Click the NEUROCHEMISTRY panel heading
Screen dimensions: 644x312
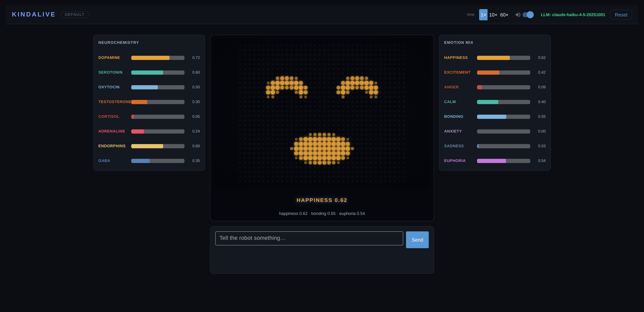[x=118, y=43]
